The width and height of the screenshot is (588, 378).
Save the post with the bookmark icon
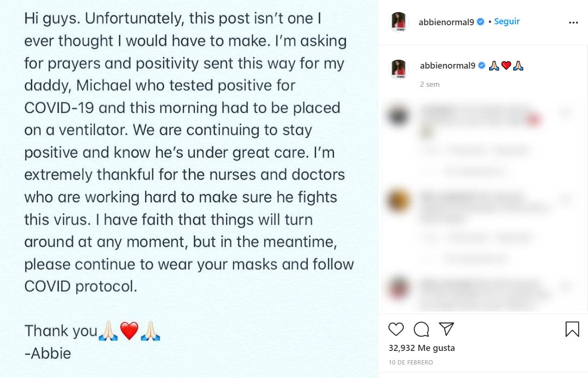click(x=572, y=329)
